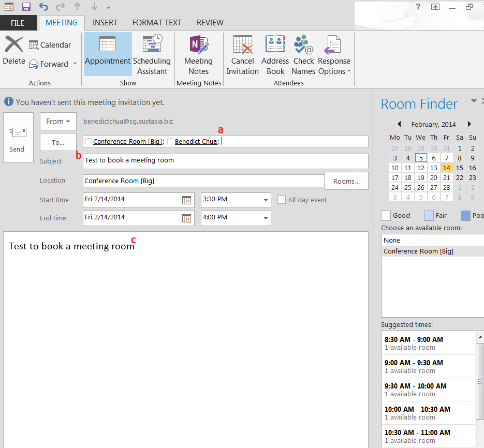Switch to the FORMAT TEXT tab

coord(157,23)
